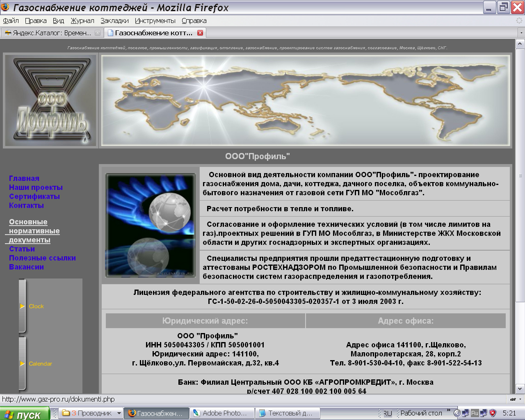
Task: Click the RU language bar indicator
Action: [x=388, y=413]
